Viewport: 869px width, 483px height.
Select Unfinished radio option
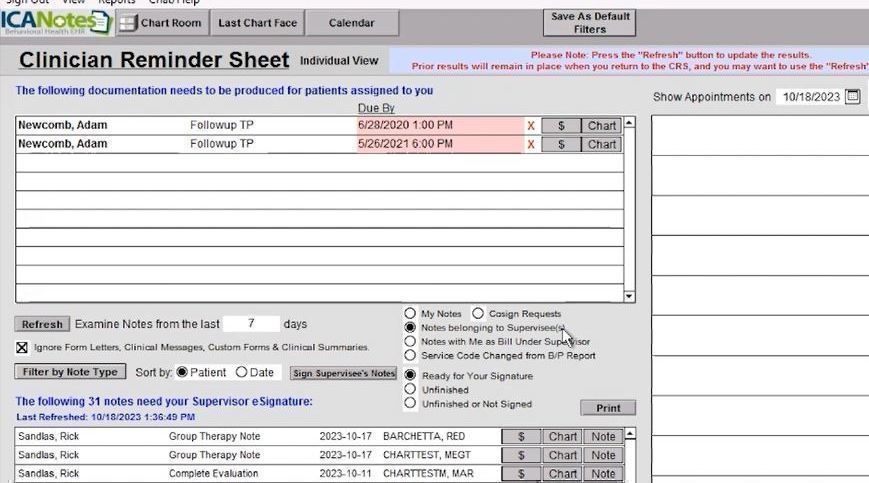[410, 389]
